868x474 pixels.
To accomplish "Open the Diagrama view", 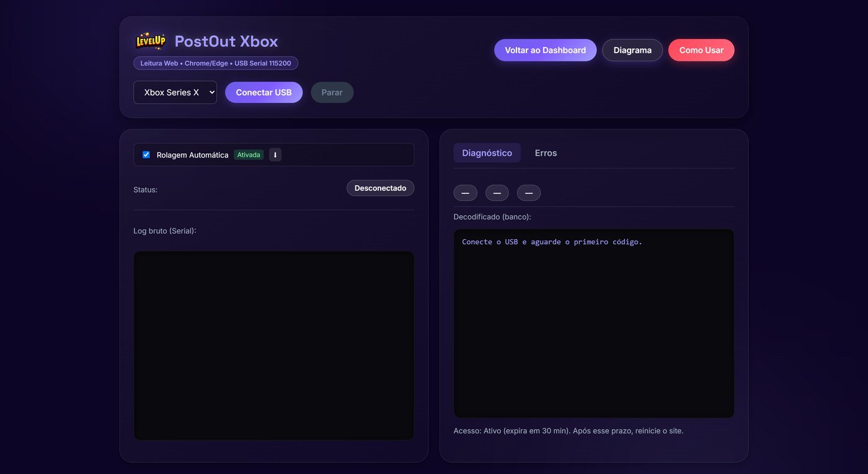I will click(632, 50).
